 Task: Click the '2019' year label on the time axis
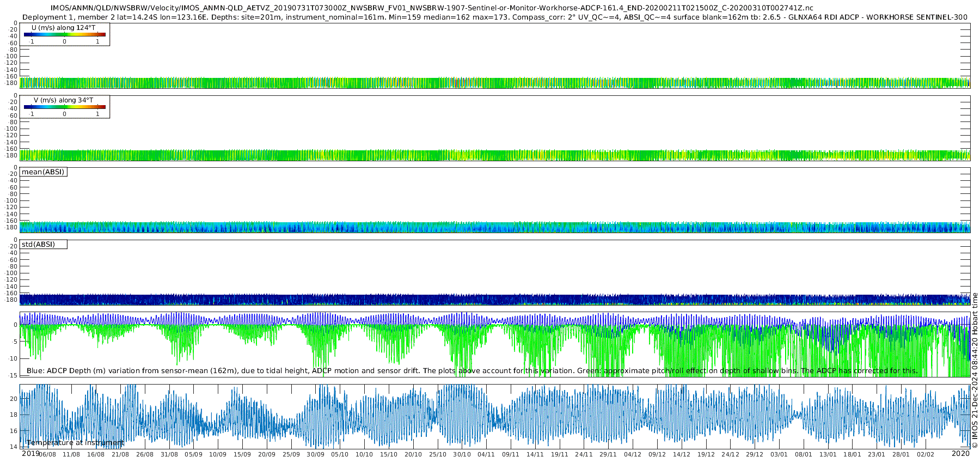point(30,454)
